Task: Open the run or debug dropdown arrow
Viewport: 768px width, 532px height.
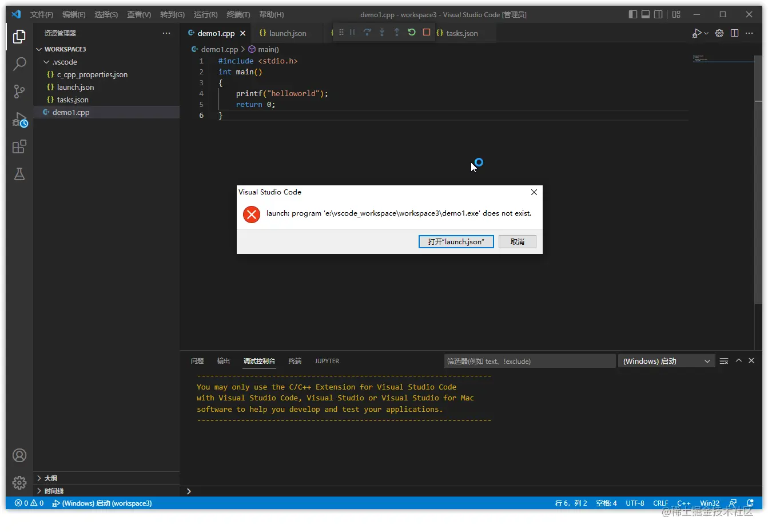Action: point(706,33)
